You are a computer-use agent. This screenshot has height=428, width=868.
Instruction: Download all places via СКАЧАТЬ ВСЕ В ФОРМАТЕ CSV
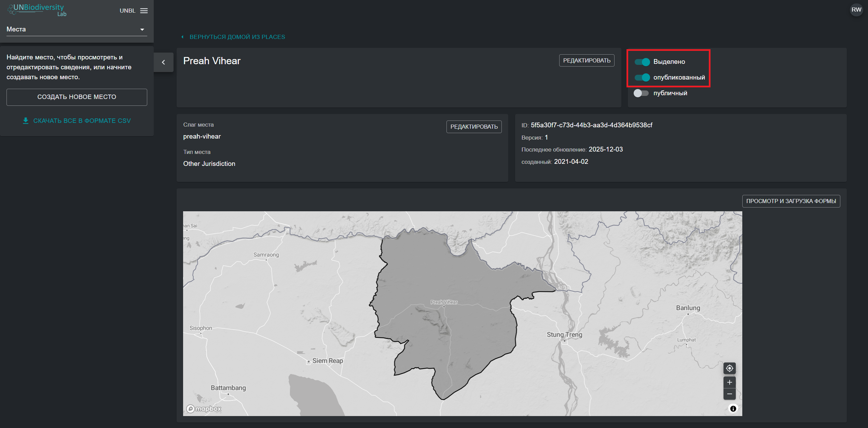click(77, 121)
